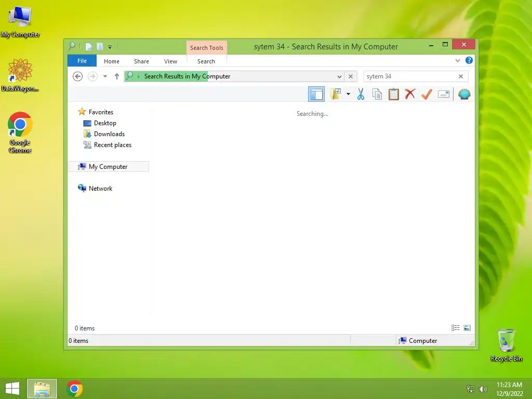Switch to the View ribbon tab
Image resolution: width=532 pixels, height=399 pixels.
[x=170, y=61]
